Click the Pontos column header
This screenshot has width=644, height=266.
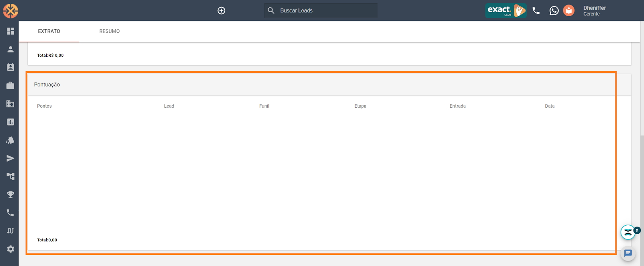click(x=44, y=106)
